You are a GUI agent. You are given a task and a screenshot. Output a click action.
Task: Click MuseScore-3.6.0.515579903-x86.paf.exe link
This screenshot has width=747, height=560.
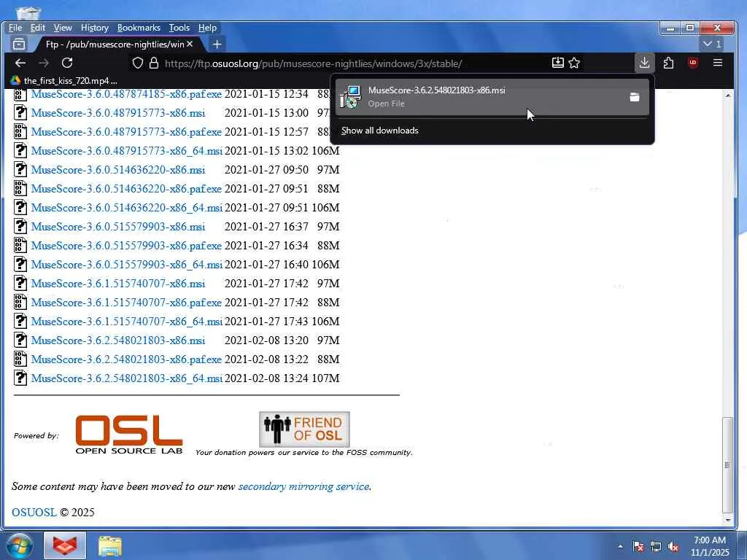click(126, 245)
